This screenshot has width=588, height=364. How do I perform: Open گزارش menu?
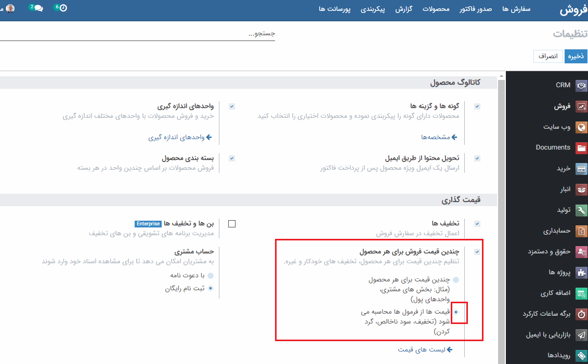404,9
